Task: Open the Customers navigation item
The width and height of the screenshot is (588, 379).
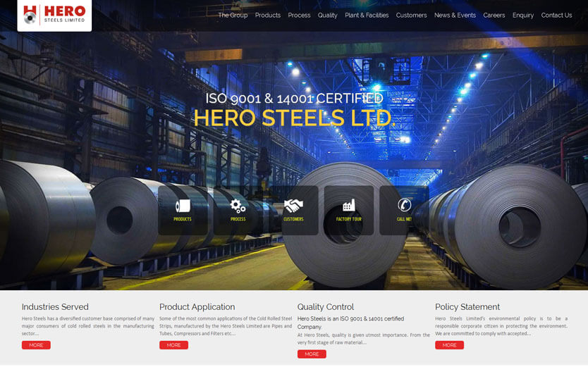Action: pos(411,15)
